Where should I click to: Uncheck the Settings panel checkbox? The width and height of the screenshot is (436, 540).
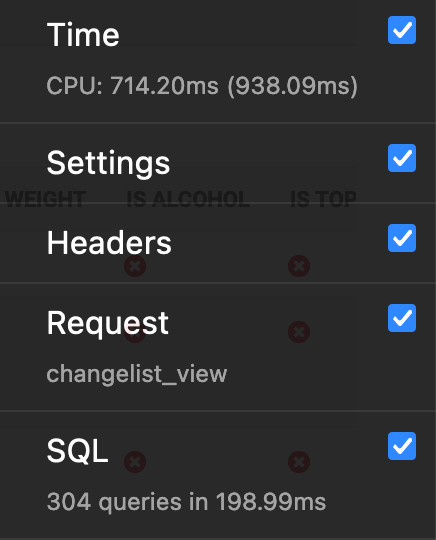(x=402, y=158)
